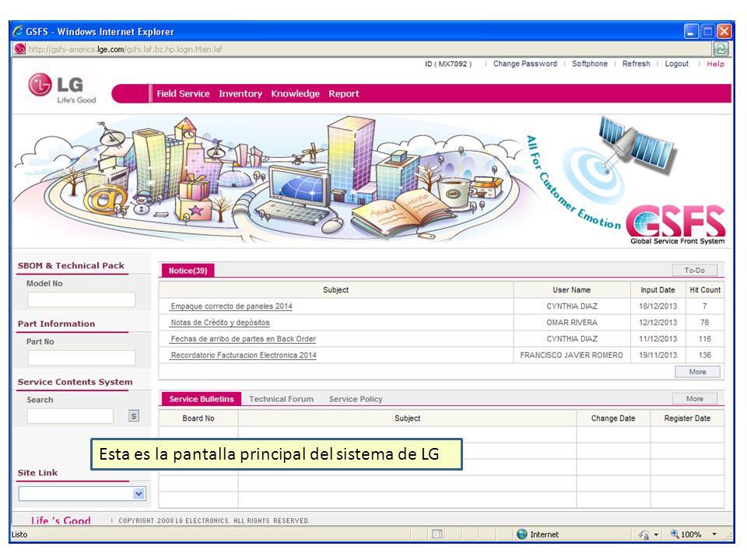This screenshot has width=747, height=560.
Task: Click the Part No input field
Action: pyautogui.click(x=82, y=358)
